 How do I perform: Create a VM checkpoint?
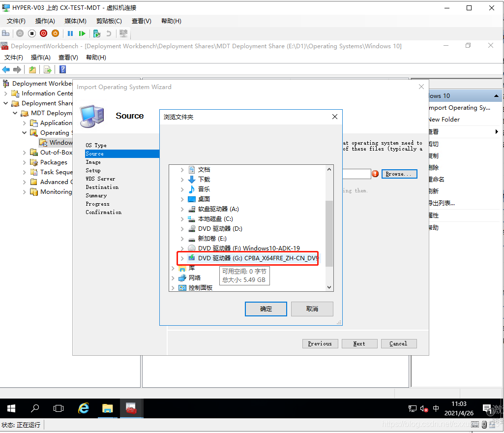tap(97, 33)
